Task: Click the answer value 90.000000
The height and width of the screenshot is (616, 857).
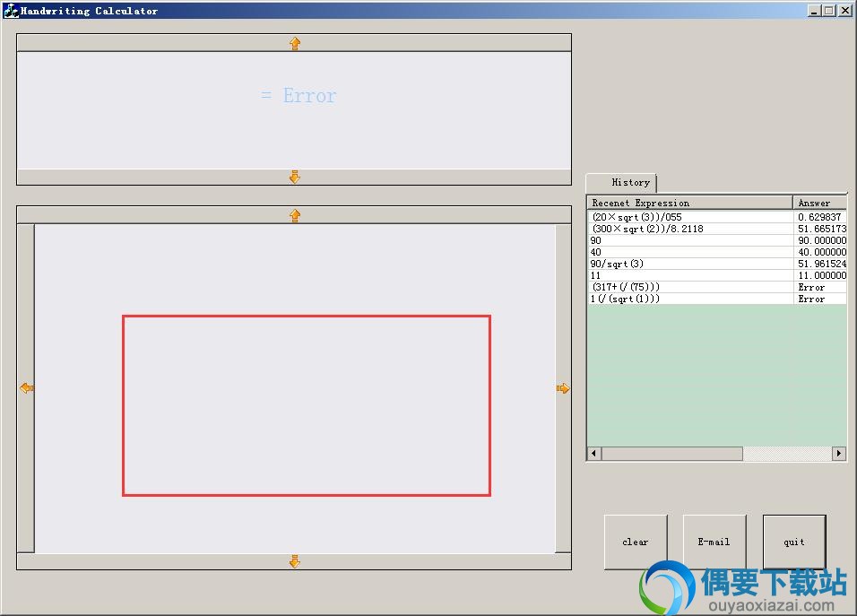Action: 822,240
